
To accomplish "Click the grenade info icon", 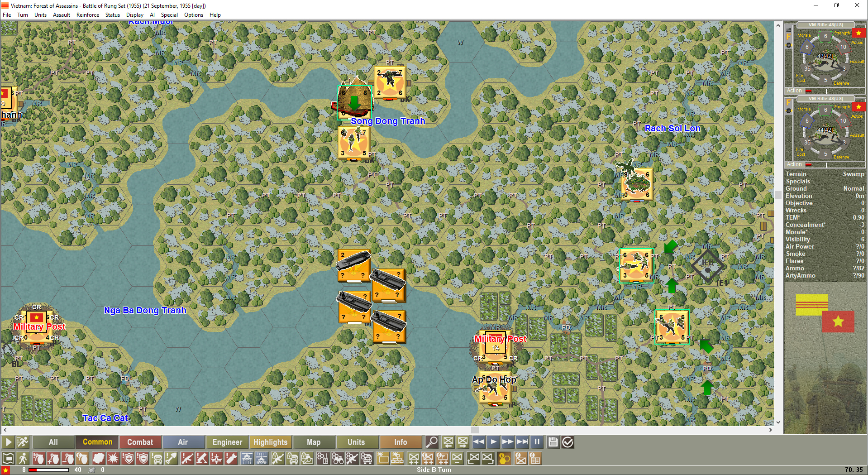I will pyautogui.click(x=82, y=459).
